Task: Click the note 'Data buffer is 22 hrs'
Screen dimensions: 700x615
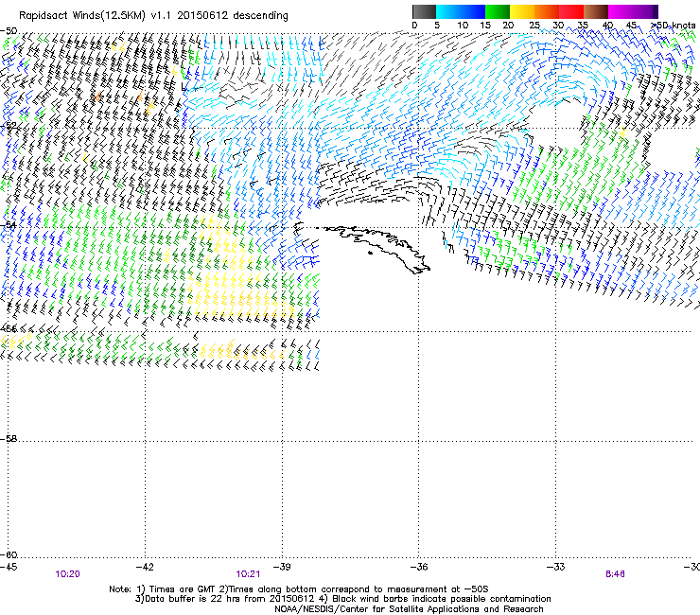Action: (x=187, y=599)
